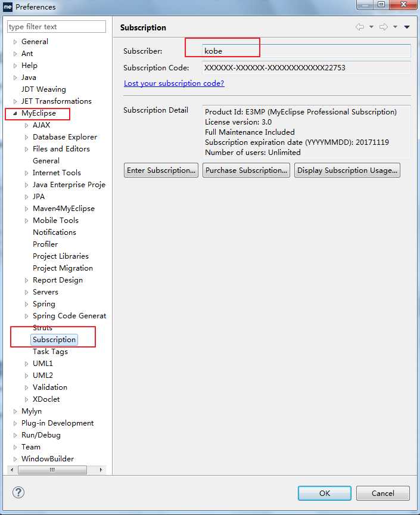Select the UML2 tree item

[43, 376]
